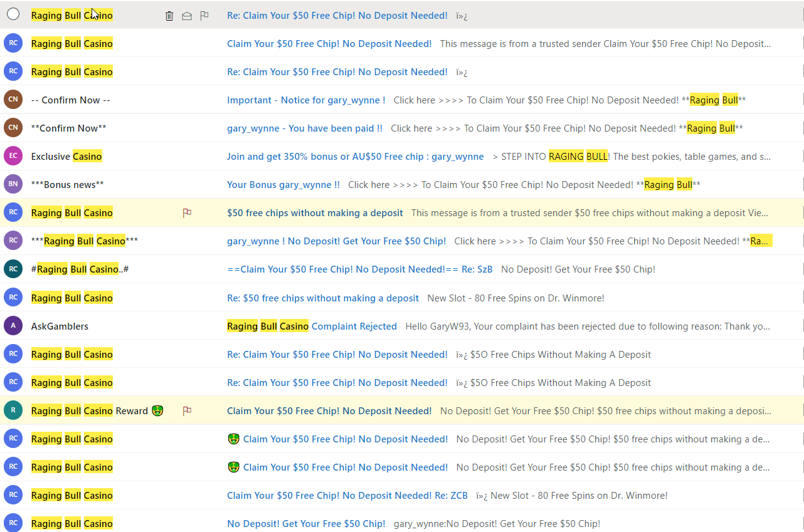Click sender name '-- Confirm Now --'
The width and height of the screenshot is (804, 532).
coord(71,100)
